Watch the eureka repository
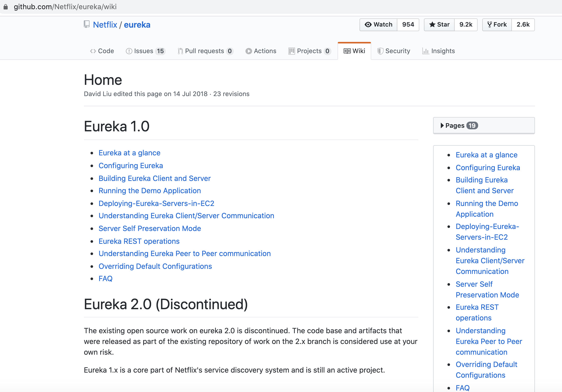Viewport: 562px width, 392px height. 378,25
